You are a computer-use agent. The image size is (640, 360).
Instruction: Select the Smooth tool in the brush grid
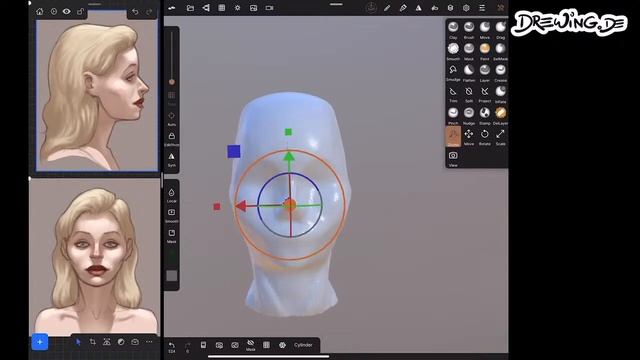tap(453, 51)
